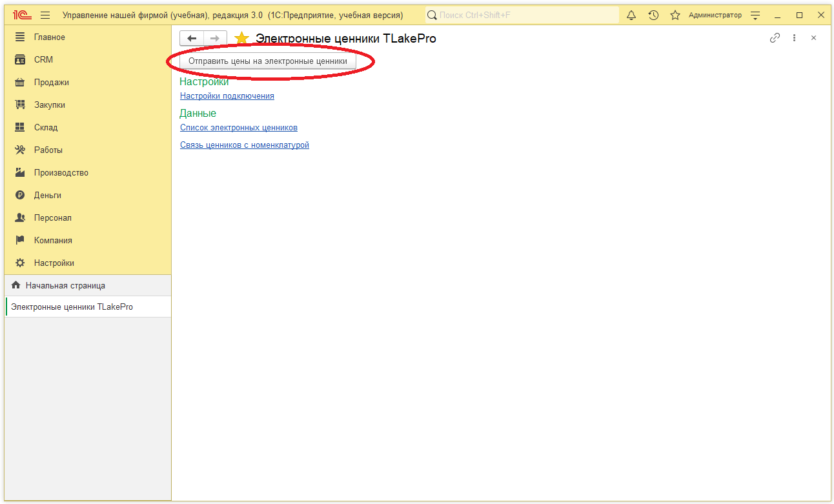
Task: Open the Склад section
Action: click(45, 127)
